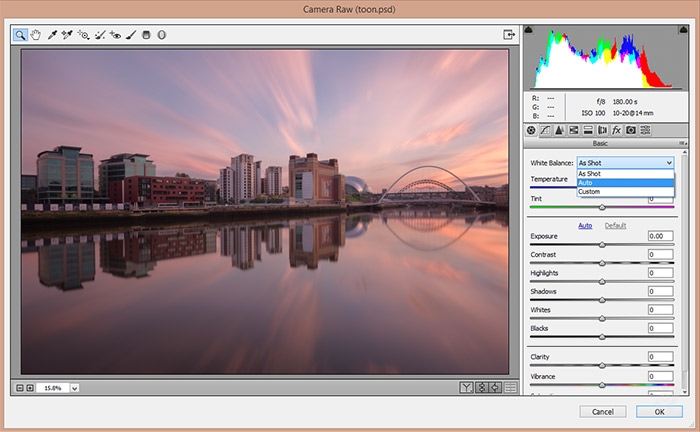Select the Red Eye Removal tool
Viewport: 700px width, 432px height.
pos(114,34)
